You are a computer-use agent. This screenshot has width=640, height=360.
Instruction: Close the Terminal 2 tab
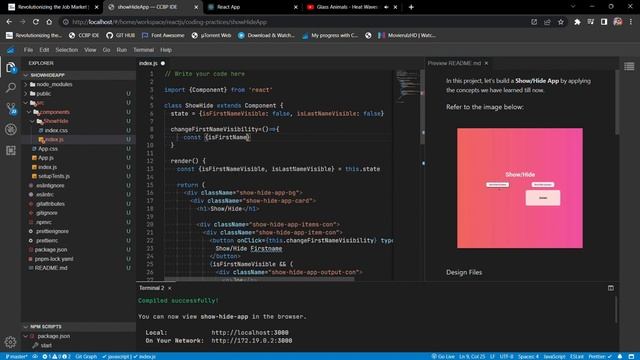pyautogui.click(x=170, y=288)
